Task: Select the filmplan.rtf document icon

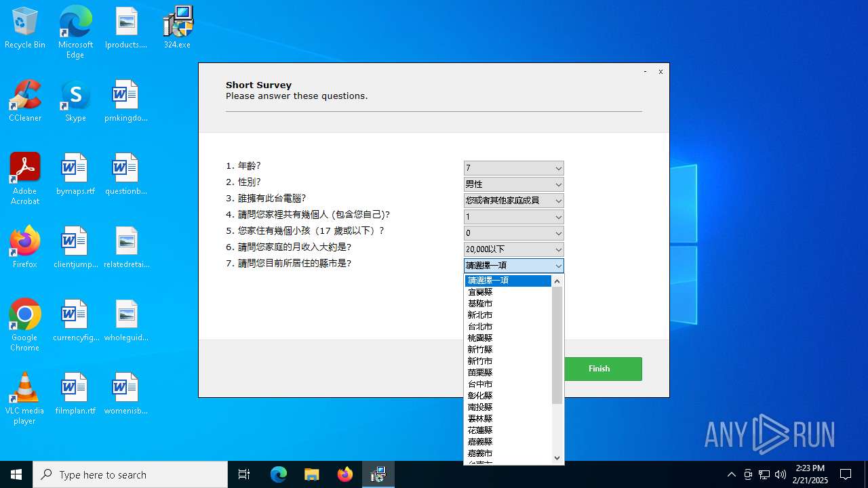Action: (x=75, y=394)
